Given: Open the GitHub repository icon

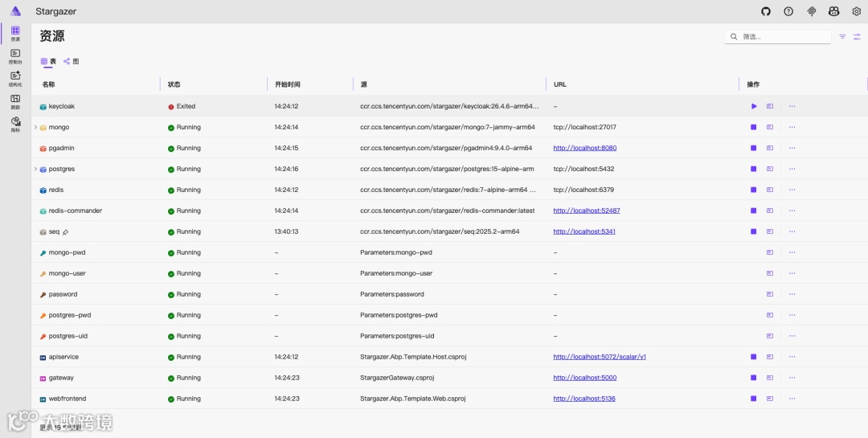Looking at the screenshot, I should coord(766,11).
